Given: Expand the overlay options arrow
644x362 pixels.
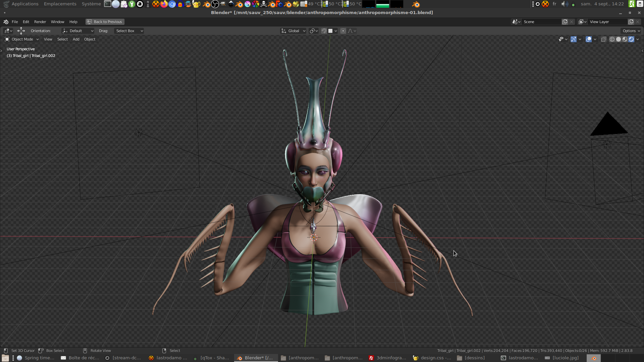Looking at the screenshot, I should coord(595,40).
